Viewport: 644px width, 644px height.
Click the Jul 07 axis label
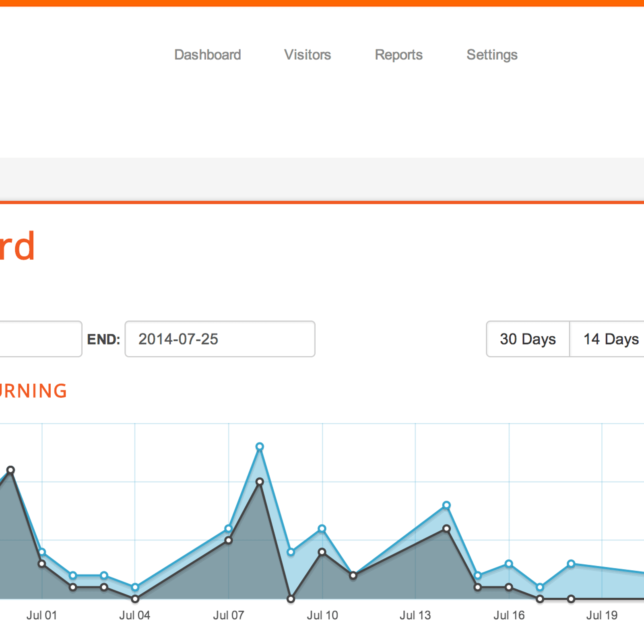click(x=228, y=615)
